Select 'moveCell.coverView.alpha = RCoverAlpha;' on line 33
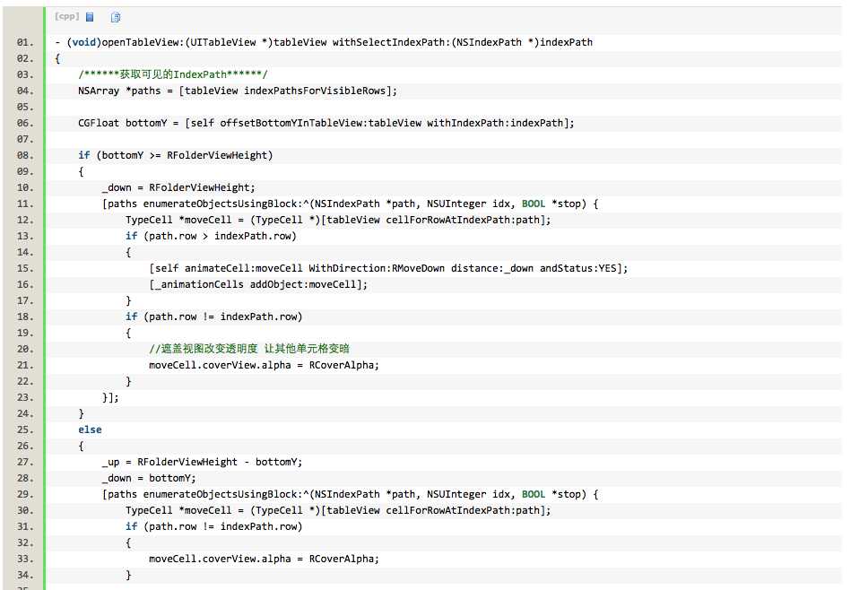This screenshot has width=868, height=590. click(264, 559)
